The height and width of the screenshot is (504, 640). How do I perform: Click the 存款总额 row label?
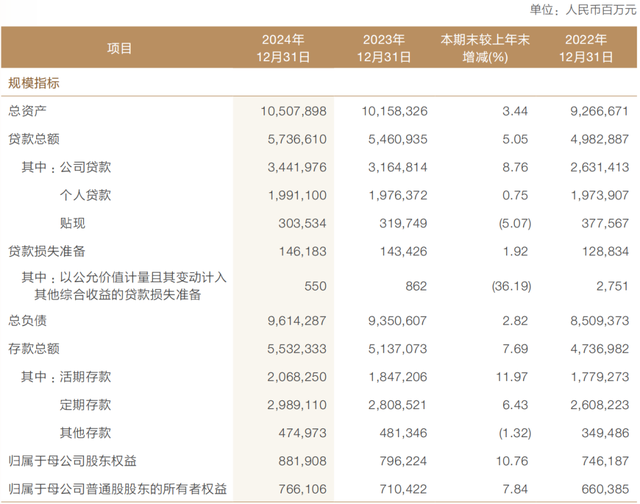pyautogui.click(x=35, y=348)
